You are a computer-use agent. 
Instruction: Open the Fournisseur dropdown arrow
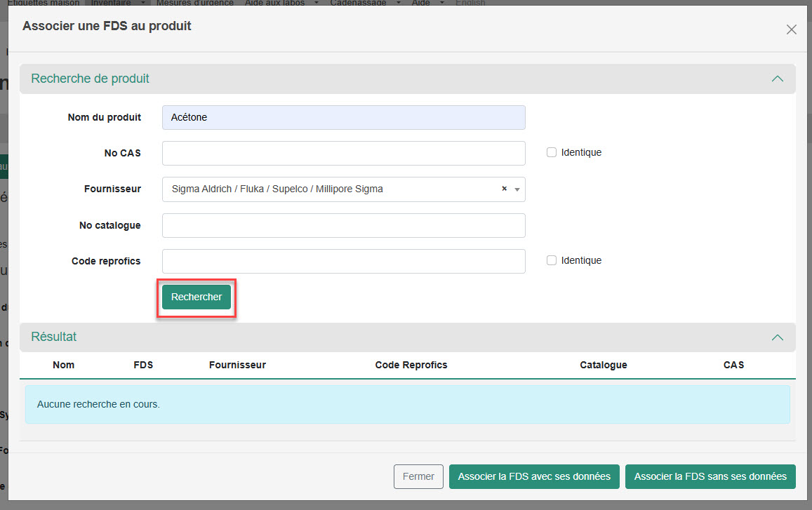pos(517,189)
